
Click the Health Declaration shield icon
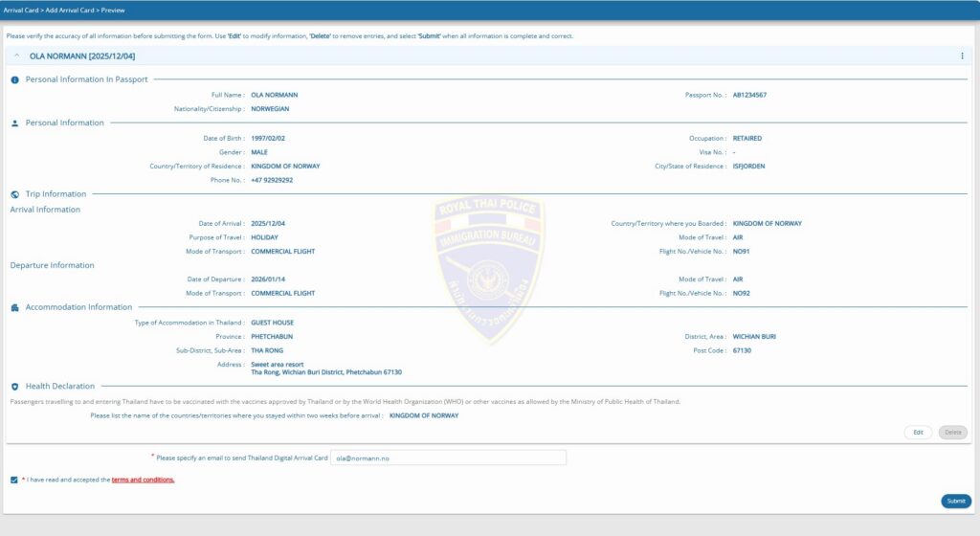point(14,387)
